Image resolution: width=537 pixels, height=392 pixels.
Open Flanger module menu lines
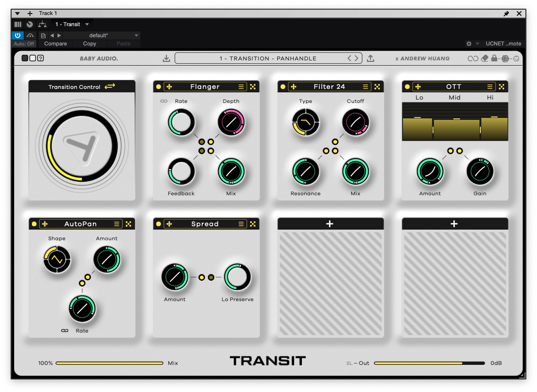[241, 87]
